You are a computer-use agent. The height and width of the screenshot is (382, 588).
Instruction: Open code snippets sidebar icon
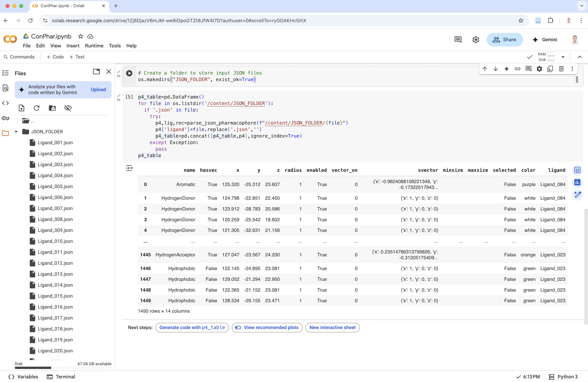6,103
